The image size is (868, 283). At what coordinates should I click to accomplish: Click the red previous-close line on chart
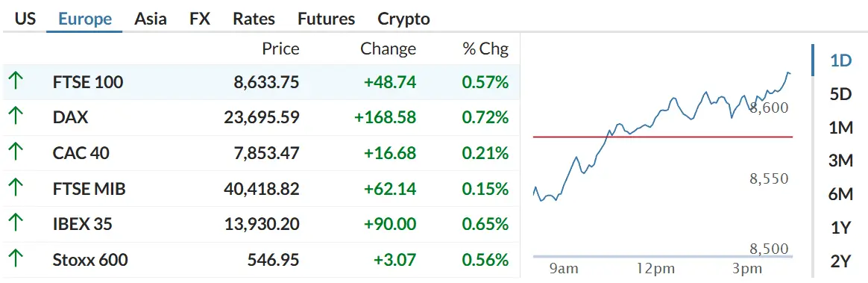pos(663,136)
